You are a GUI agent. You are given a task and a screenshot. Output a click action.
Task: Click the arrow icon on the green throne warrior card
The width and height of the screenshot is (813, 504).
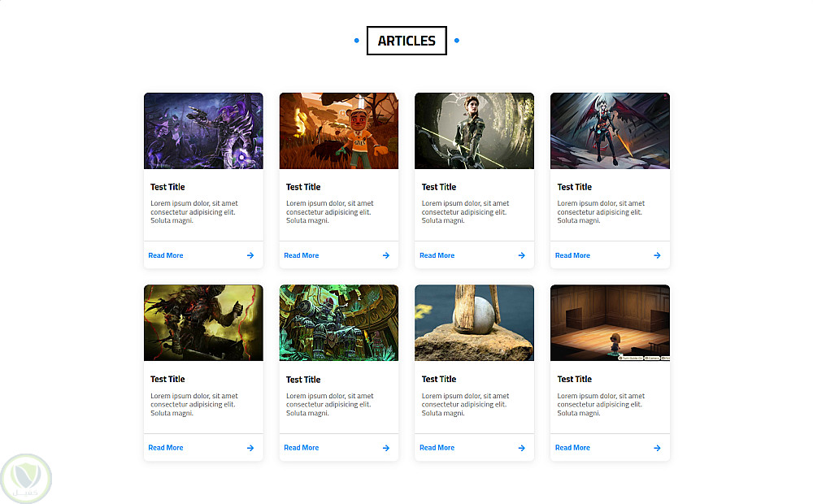(x=385, y=448)
